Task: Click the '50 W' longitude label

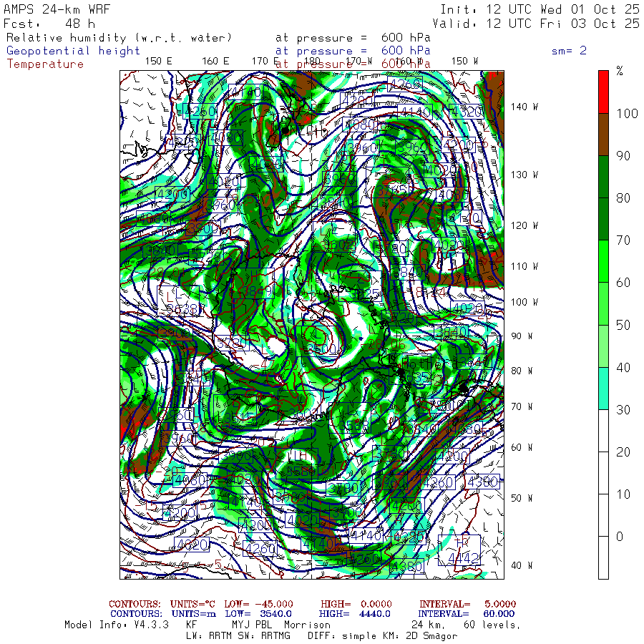Action: 522,498
